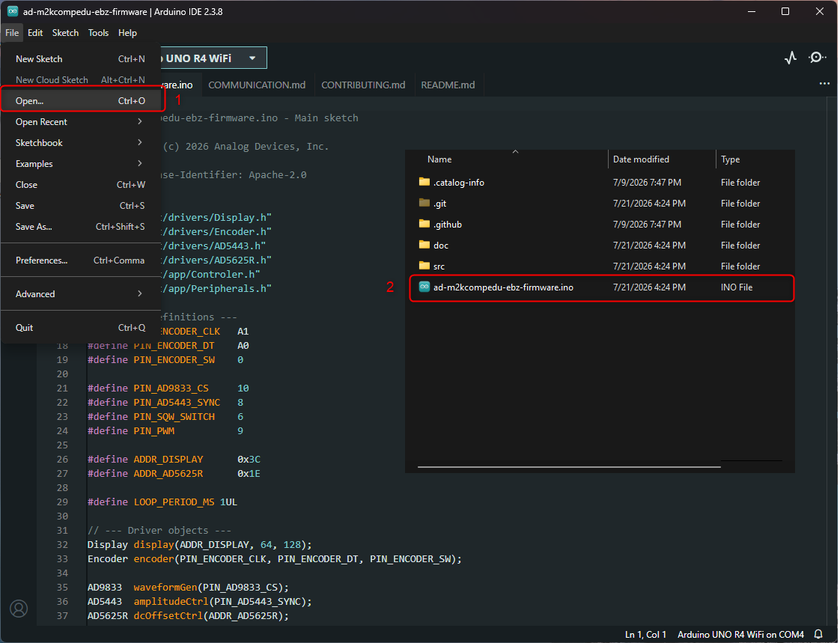Switch to the COMMUNICATION.md tab

click(x=257, y=85)
